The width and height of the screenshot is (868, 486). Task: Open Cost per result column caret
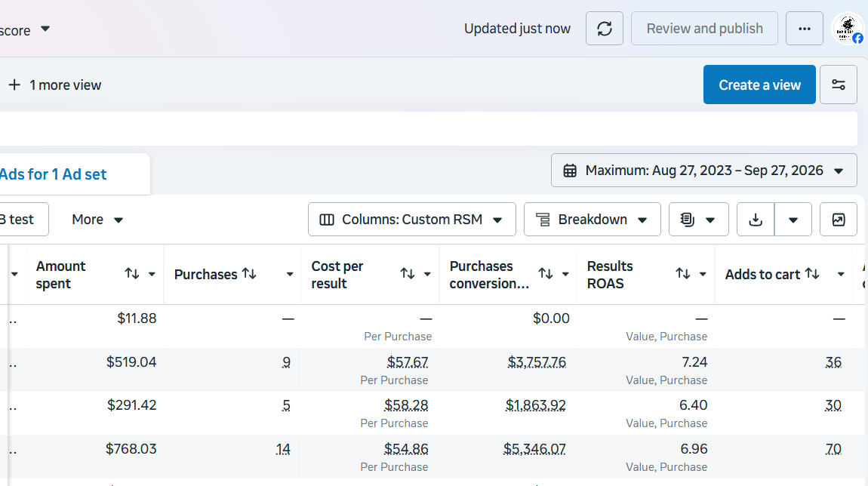(x=427, y=274)
